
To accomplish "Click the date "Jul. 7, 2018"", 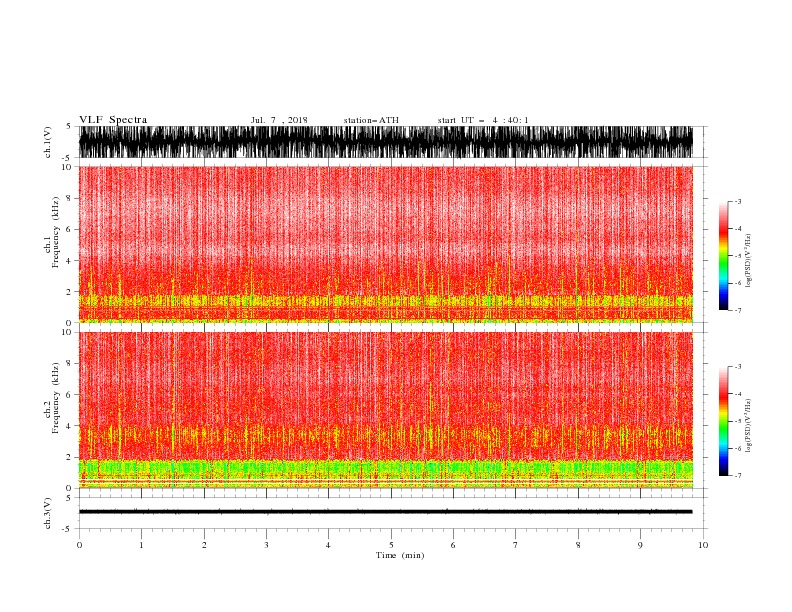I will tap(279, 120).
